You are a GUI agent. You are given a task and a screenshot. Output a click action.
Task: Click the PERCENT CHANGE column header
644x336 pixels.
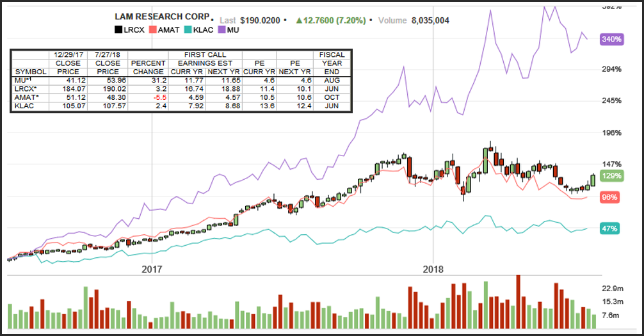point(149,68)
